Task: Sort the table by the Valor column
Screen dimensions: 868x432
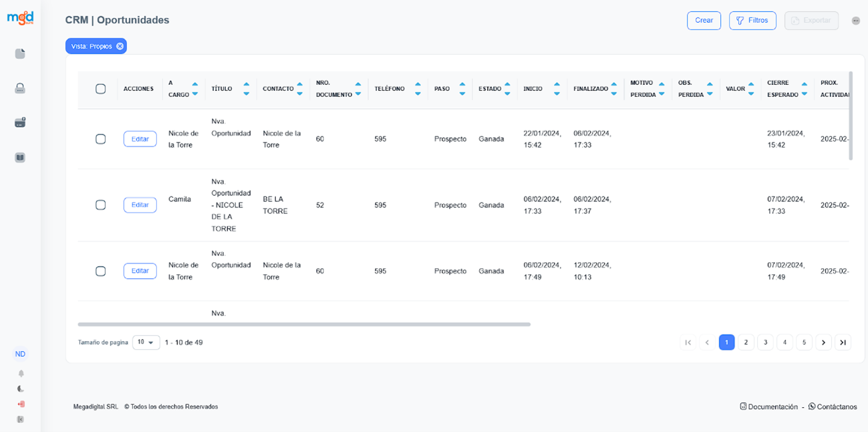Action: pyautogui.click(x=752, y=89)
